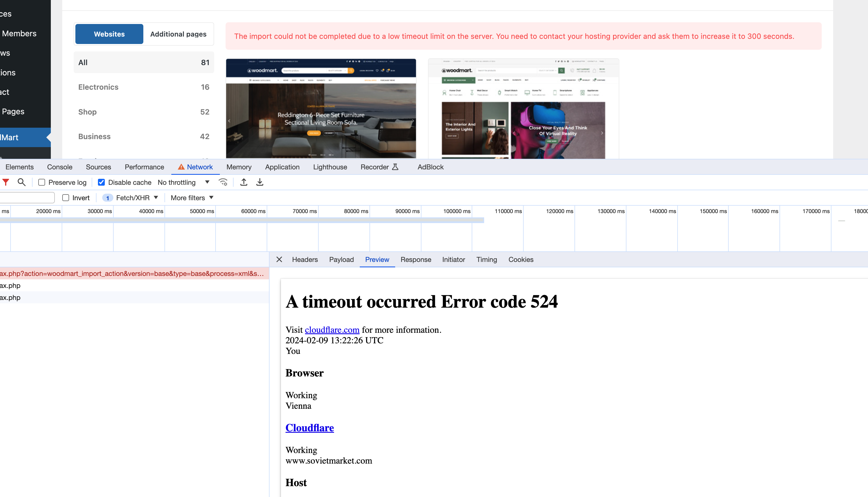This screenshot has height=497, width=868.
Task: Close the request details panel
Action: pos(279,259)
